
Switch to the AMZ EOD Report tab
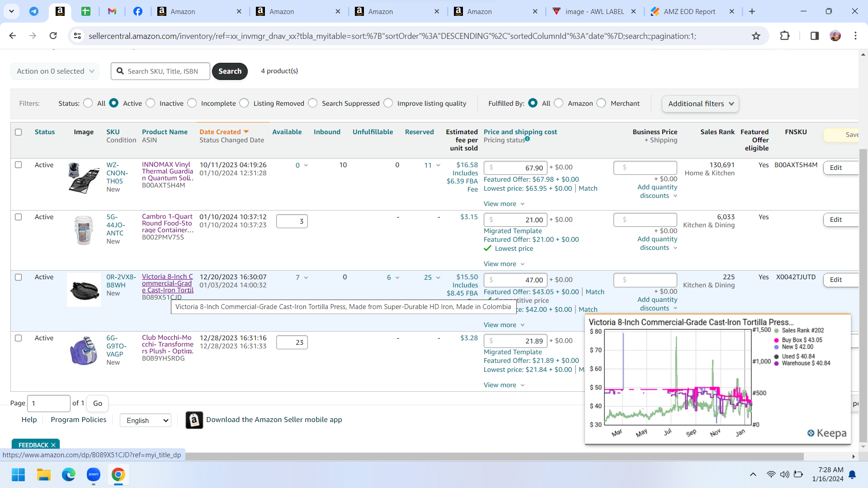pos(689,11)
